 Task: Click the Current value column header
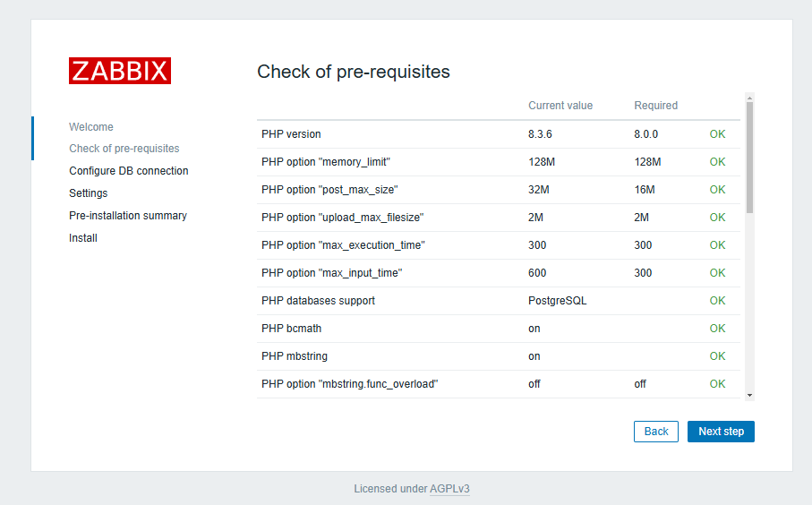(x=560, y=106)
